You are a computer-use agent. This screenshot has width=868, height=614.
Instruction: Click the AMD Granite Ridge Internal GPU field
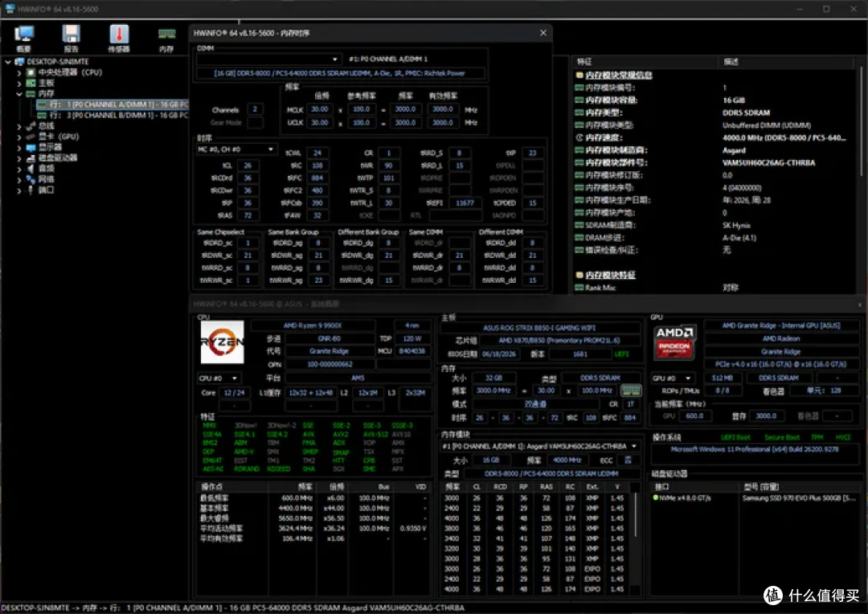781,325
